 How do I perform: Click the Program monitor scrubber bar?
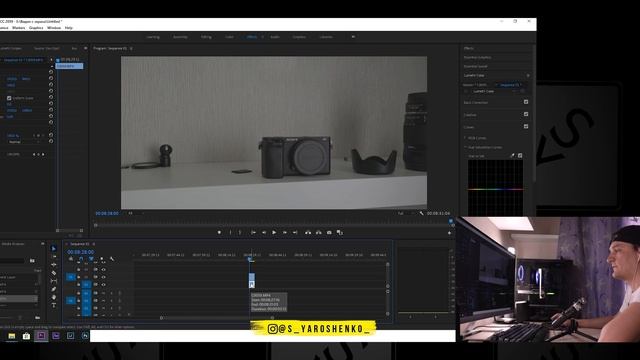[x=273, y=225]
